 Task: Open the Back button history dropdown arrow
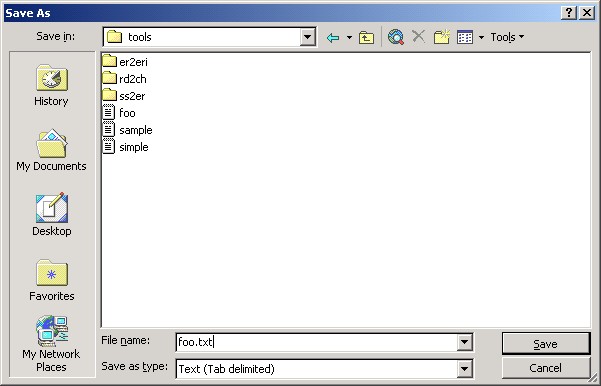(x=349, y=38)
